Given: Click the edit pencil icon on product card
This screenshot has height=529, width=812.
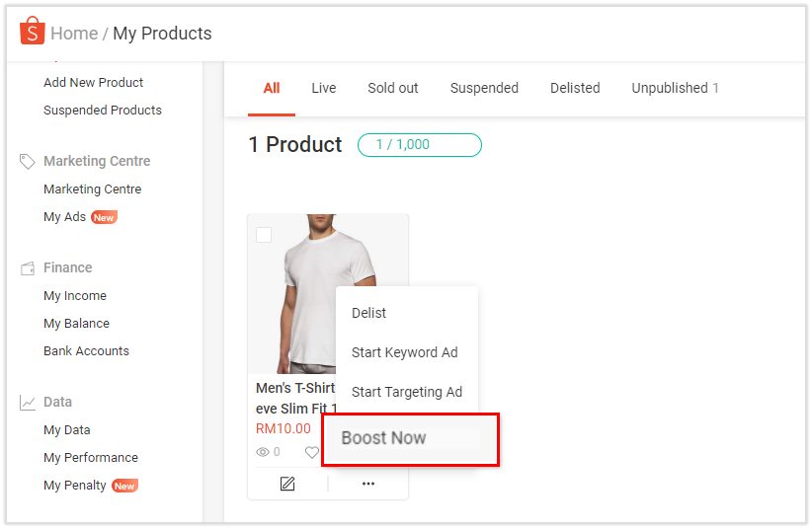Looking at the screenshot, I should pos(287,484).
